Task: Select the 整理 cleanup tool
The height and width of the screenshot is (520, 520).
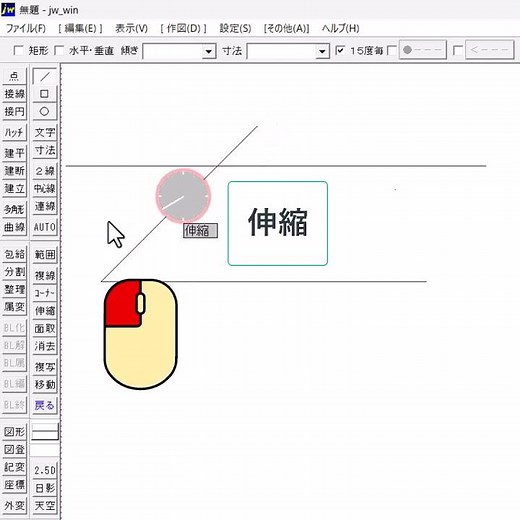Action: [x=14, y=289]
